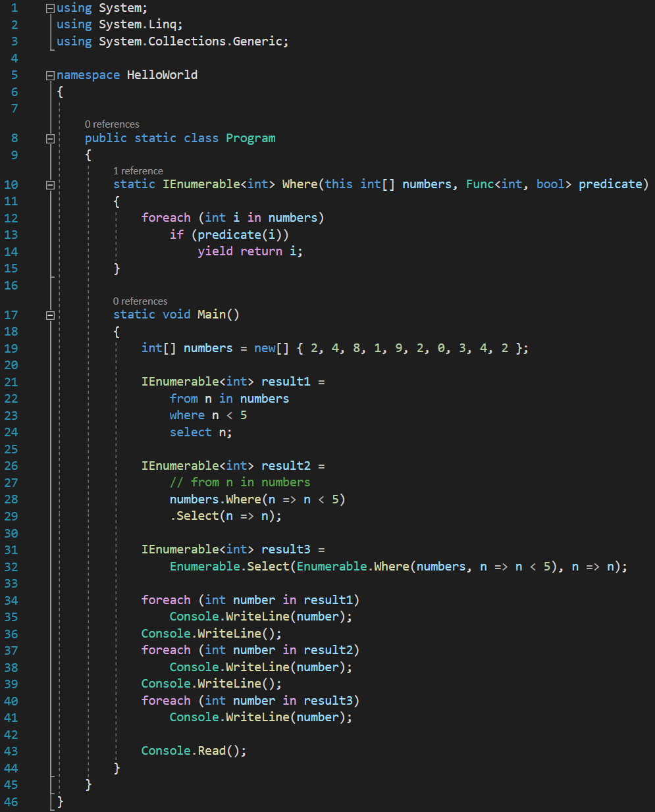The image size is (655, 812).
Task: Collapse the HelloWorld namespace block
Action: click(x=50, y=76)
